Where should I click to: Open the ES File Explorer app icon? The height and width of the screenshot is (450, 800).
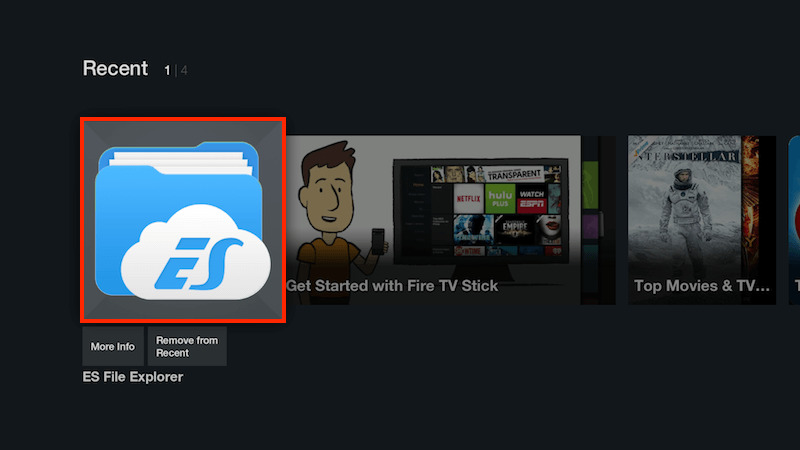183,220
